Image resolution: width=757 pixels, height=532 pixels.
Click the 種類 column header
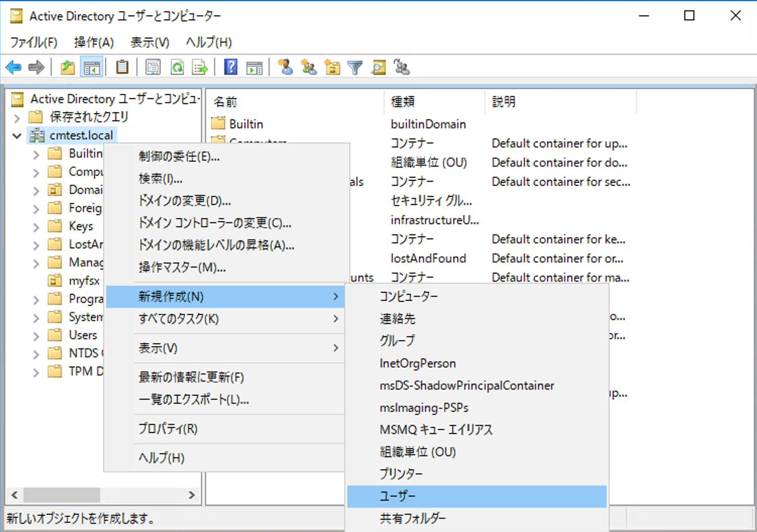[435, 102]
